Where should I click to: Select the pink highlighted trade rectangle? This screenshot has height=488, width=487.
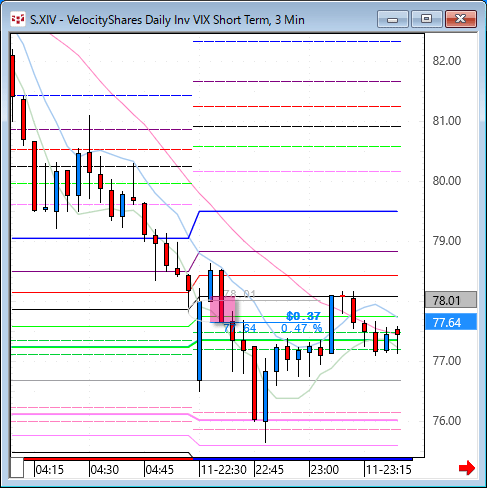(223, 309)
